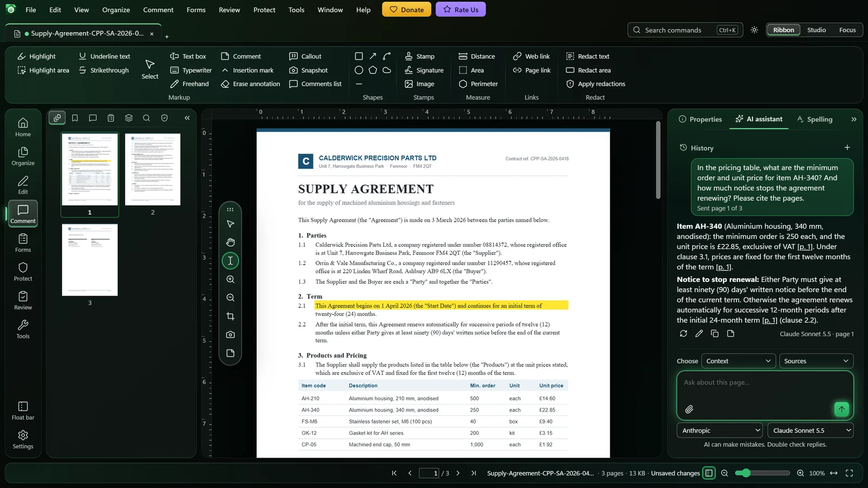Adjust the zoom slider in status bar

tap(762, 473)
